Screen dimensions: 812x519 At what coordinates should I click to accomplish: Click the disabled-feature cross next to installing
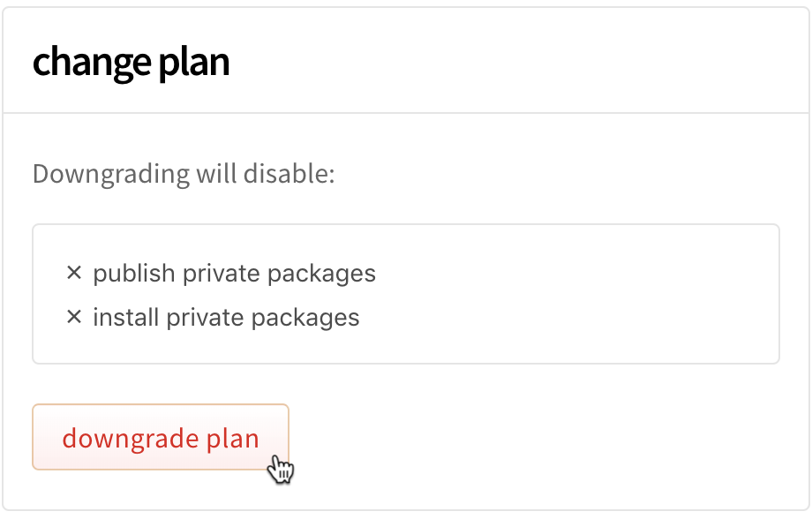pos(77,317)
